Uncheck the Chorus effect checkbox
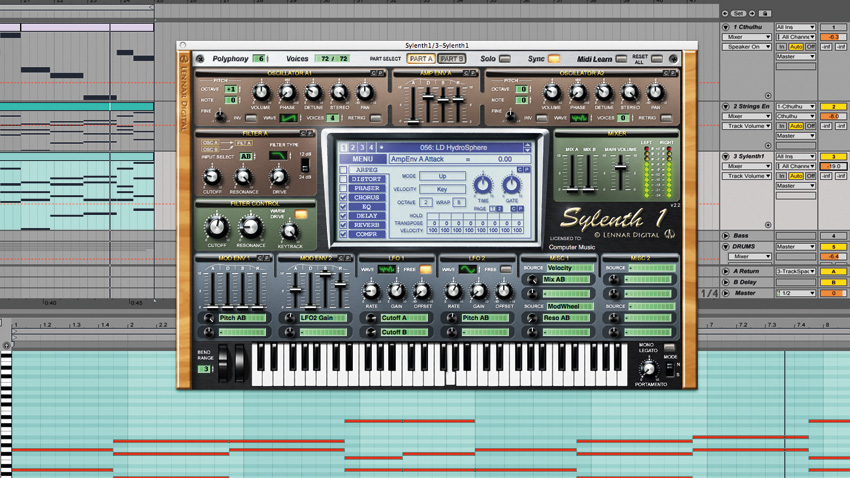Viewport: 850px width, 478px height. (343, 197)
